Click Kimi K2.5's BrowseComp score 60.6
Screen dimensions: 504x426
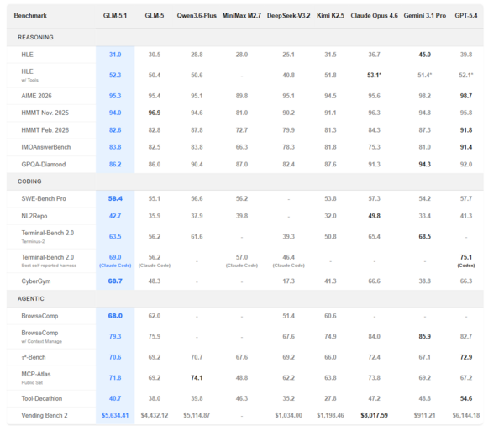(x=330, y=316)
